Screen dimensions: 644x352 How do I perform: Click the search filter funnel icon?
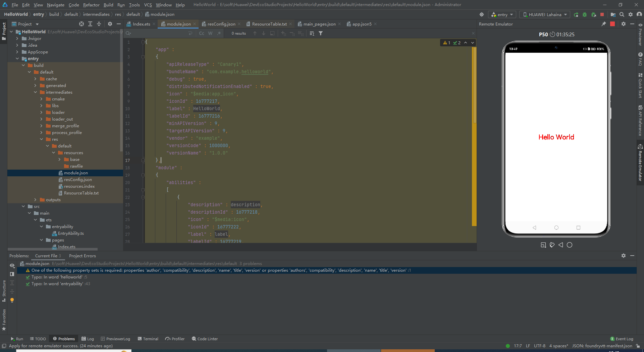(x=321, y=33)
